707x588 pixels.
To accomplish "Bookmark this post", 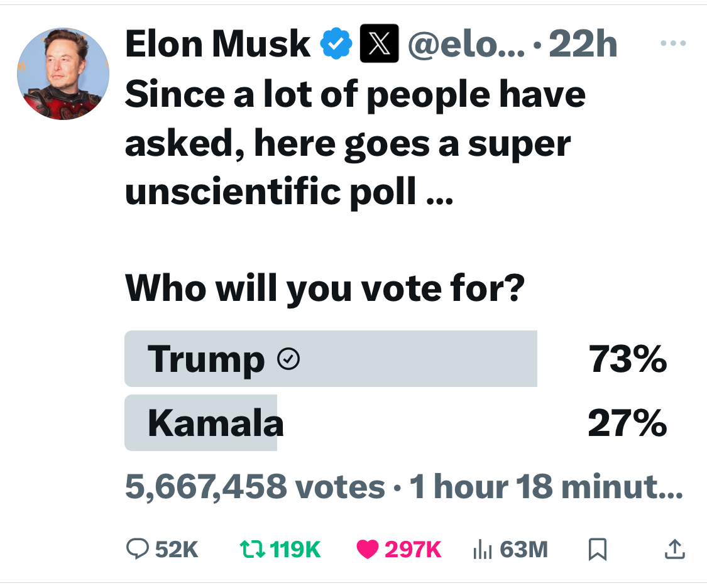I will (x=598, y=549).
